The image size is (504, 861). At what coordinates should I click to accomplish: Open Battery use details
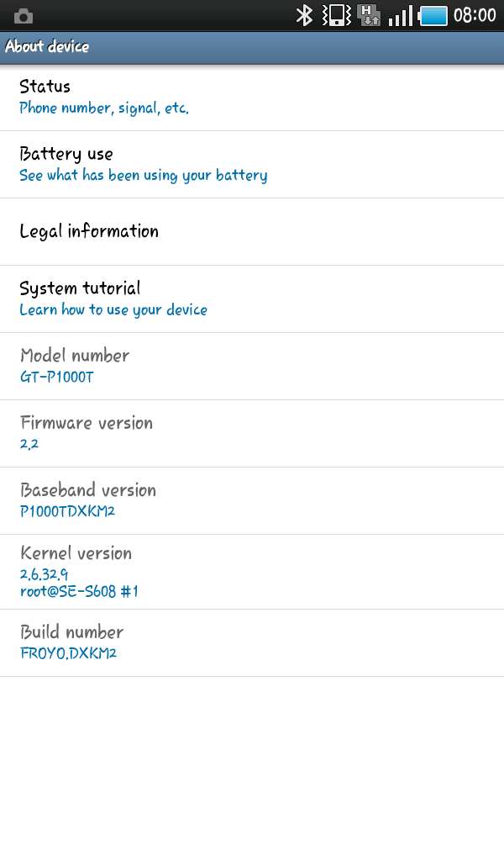252,164
